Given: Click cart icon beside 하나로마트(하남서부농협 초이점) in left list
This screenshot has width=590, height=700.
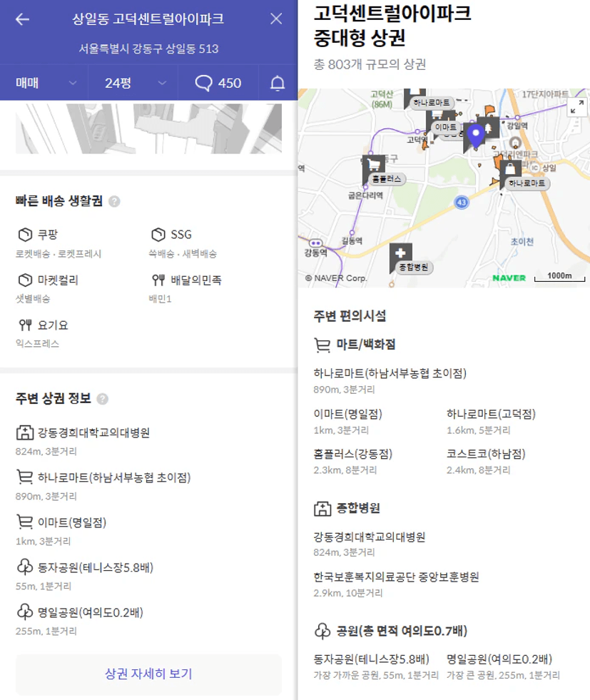Looking at the screenshot, I should tap(25, 477).
